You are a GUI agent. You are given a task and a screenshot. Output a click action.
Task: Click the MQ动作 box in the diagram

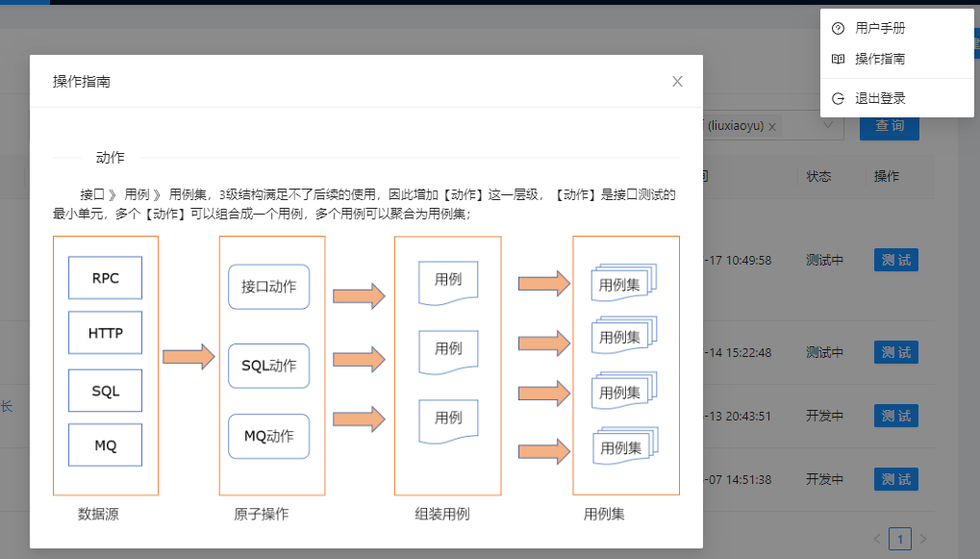268,437
